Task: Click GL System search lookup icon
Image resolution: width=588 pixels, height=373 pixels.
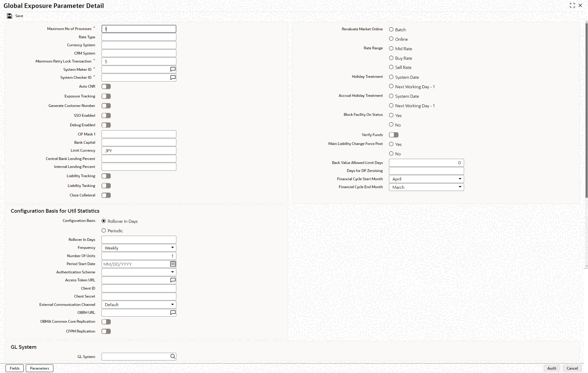Action: tap(173, 356)
